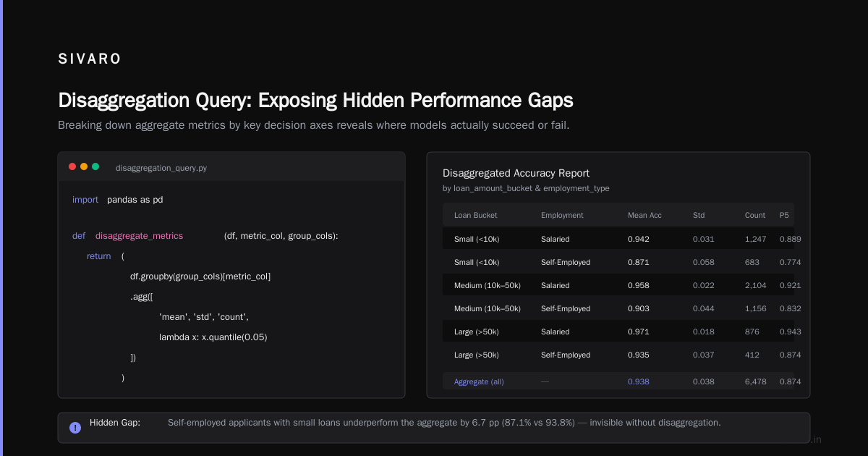Select the disaggregation_query.py file tab
Viewport: 868px width, 456px height.
click(161, 168)
